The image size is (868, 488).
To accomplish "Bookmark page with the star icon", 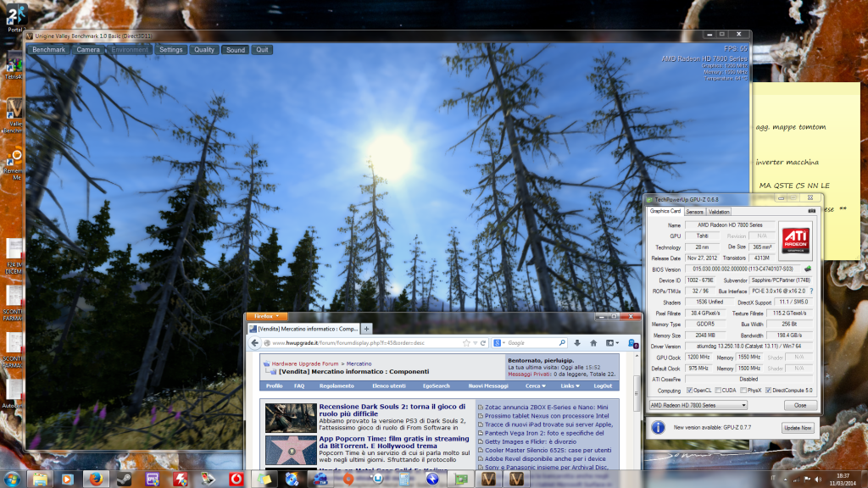I will (x=466, y=343).
